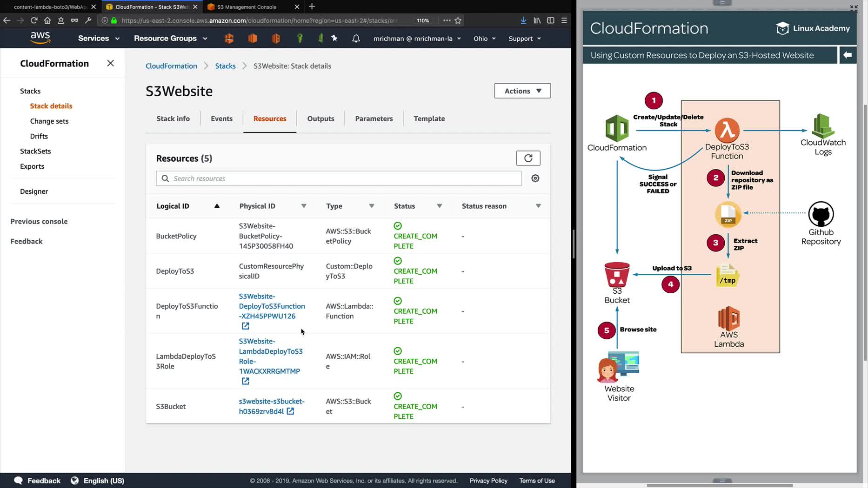Switch to the Events tab
The height and width of the screenshot is (488, 868).
click(x=221, y=119)
